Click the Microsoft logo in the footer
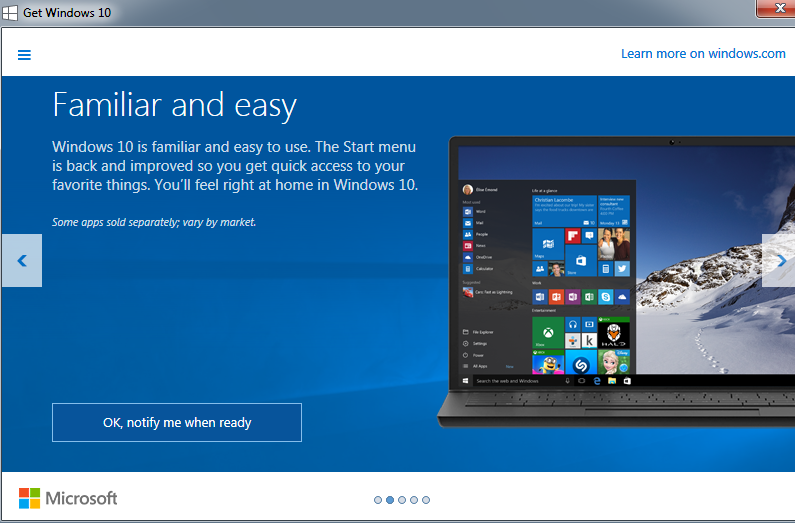 coord(68,498)
